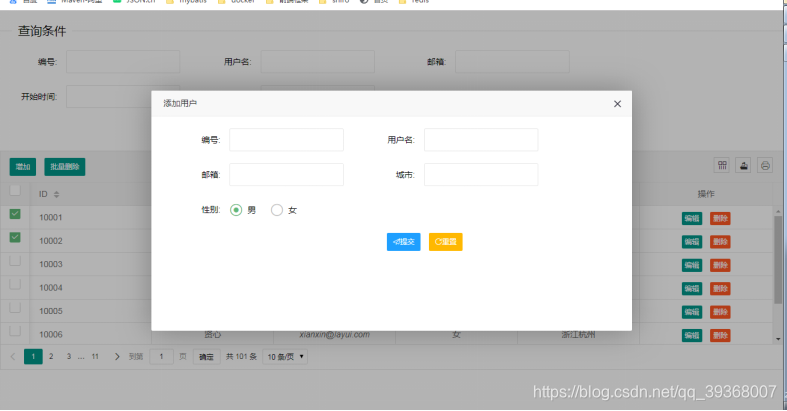
Task: Open the column filter icon in table toolbar
Action: pos(722,165)
